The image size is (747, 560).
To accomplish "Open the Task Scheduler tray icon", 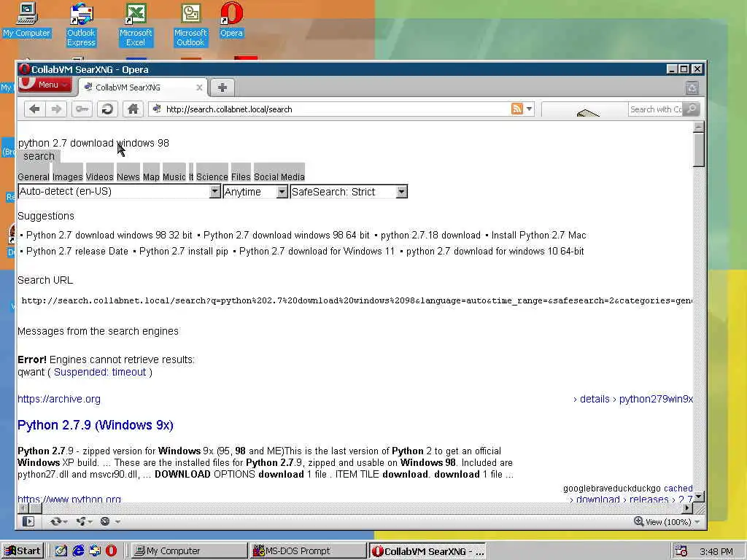I will (681, 551).
